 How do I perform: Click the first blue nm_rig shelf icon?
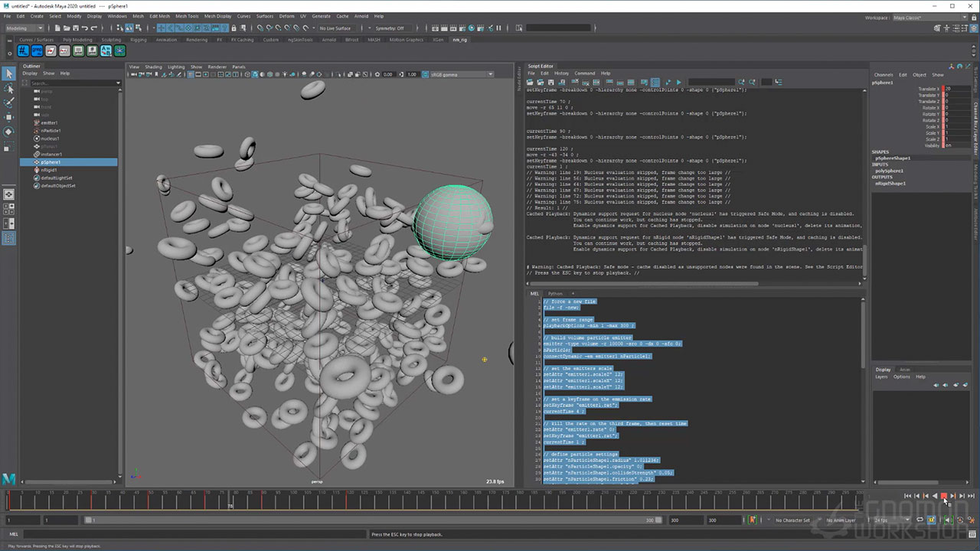(23, 51)
